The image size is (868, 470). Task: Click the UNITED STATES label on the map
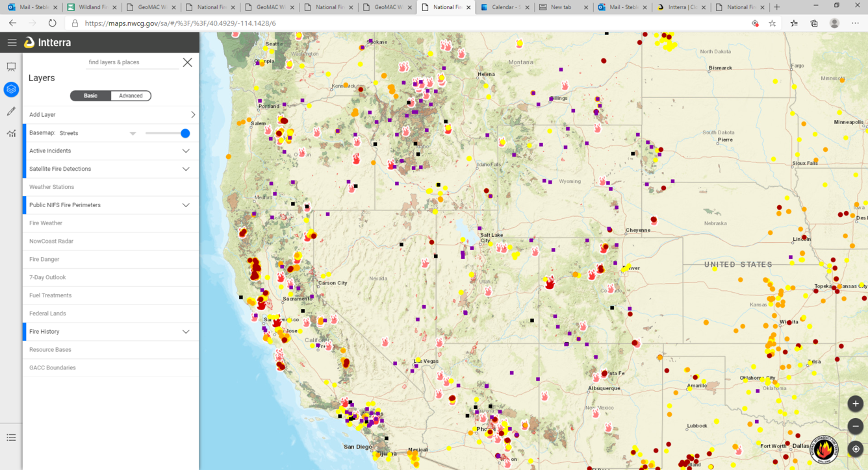click(x=738, y=264)
